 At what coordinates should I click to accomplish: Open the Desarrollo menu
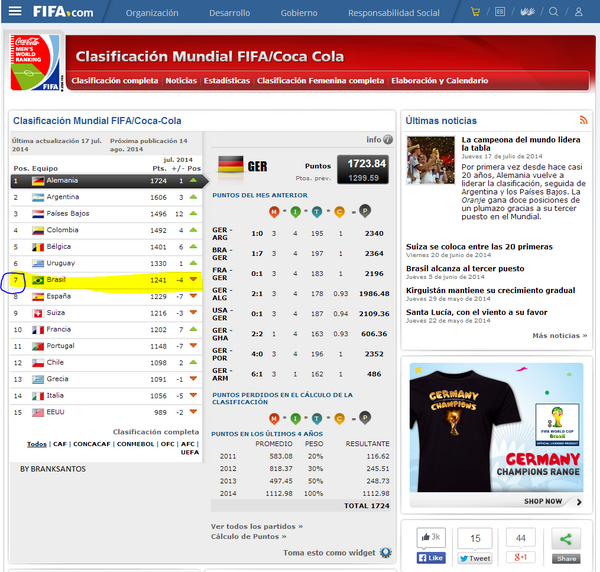[x=229, y=13]
